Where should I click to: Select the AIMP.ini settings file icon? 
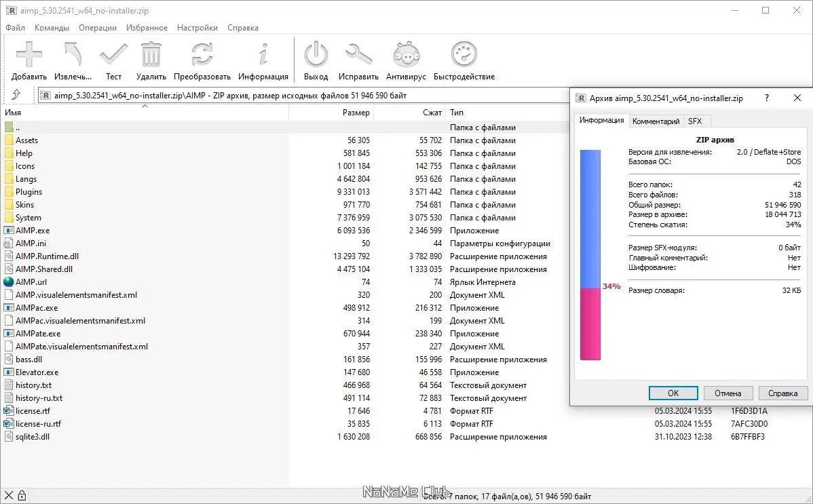click(x=9, y=244)
